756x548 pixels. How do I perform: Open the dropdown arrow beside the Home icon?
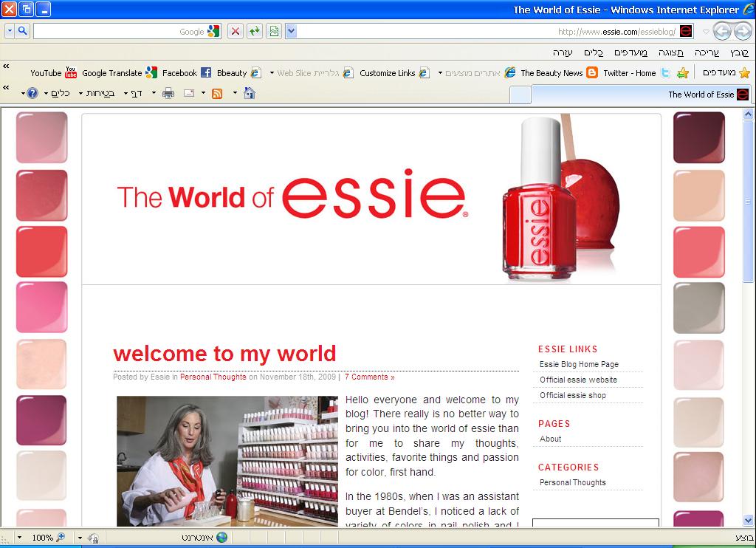[x=235, y=92]
